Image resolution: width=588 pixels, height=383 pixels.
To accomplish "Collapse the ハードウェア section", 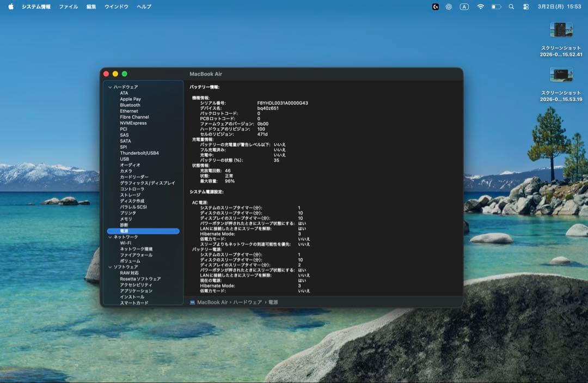I will coord(110,87).
